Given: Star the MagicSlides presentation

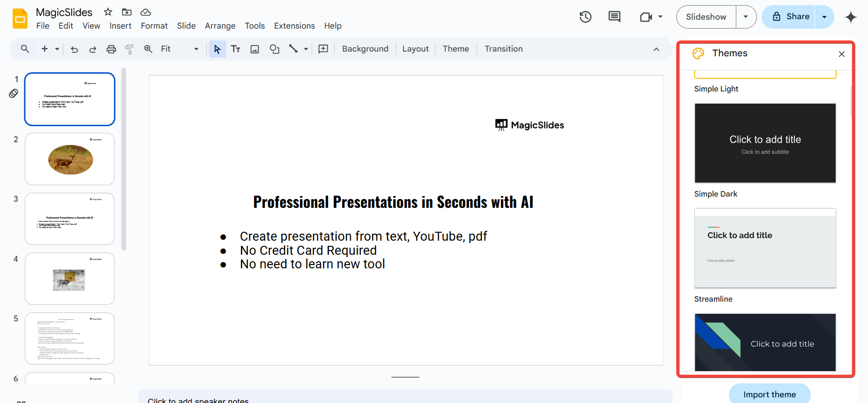Looking at the screenshot, I should click(x=108, y=12).
